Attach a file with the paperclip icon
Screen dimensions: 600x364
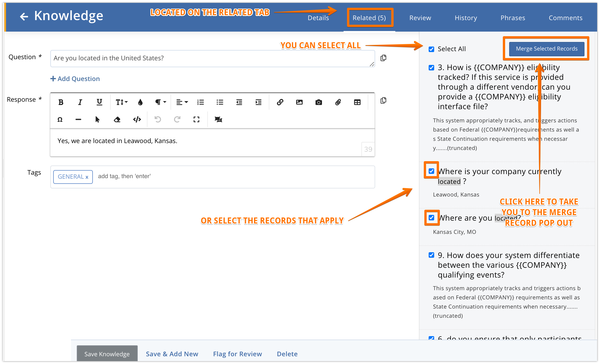338,102
